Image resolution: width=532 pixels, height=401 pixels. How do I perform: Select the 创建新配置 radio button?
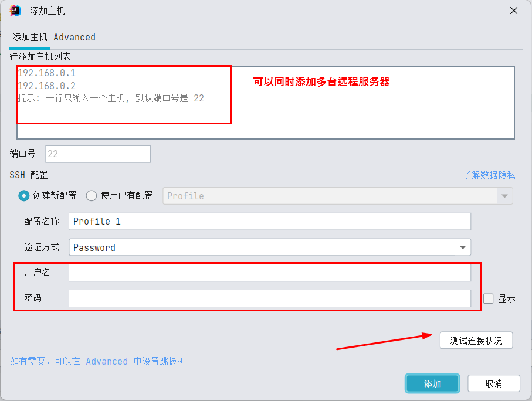coord(23,196)
